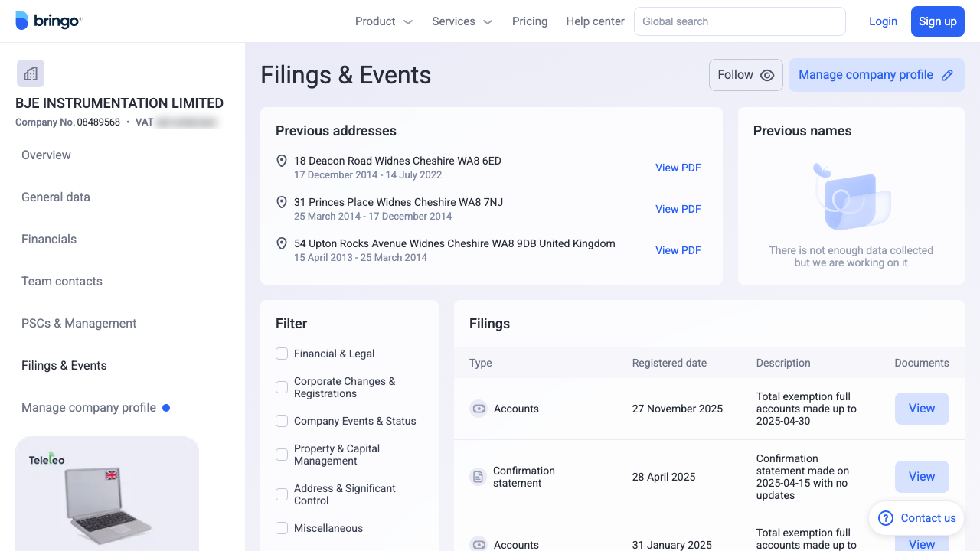Screen dimensions: 980x551
Task: Check the Company Events & Status filter
Action: pyautogui.click(x=282, y=421)
